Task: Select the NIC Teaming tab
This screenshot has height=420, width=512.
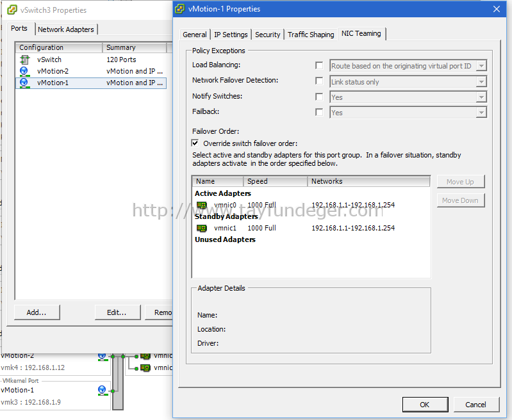Action: click(x=361, y=34)
